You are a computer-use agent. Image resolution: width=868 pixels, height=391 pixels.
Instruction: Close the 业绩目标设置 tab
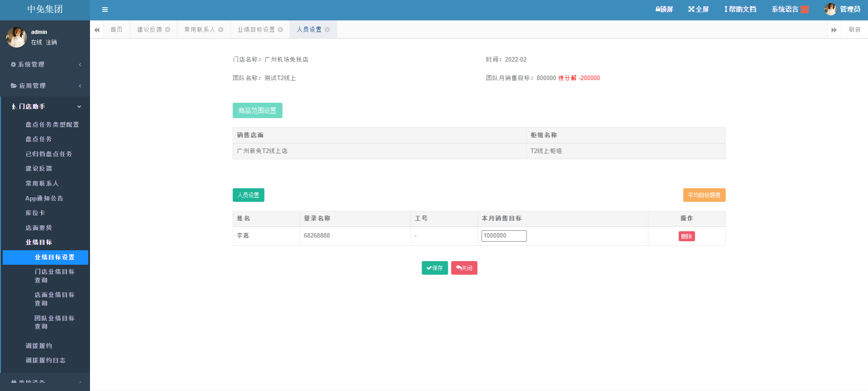[280, 30]
